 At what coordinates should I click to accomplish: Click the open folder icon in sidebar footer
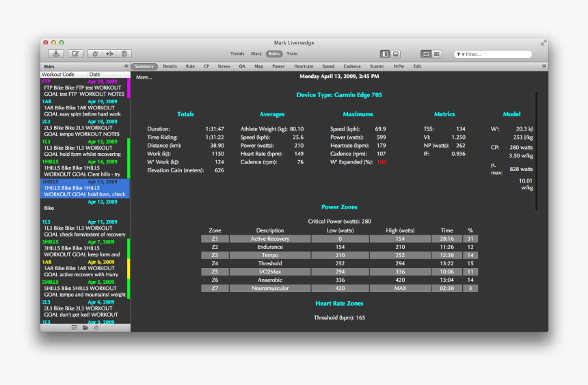[85, 328]
